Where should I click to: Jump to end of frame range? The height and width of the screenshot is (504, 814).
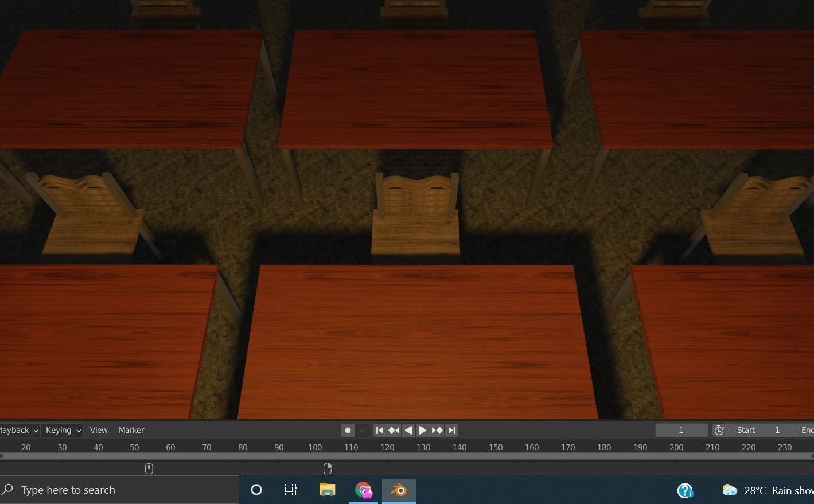451,430
